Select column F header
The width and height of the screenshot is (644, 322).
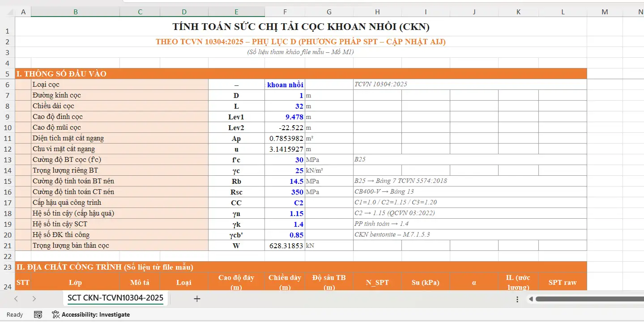tap(285, 12)
